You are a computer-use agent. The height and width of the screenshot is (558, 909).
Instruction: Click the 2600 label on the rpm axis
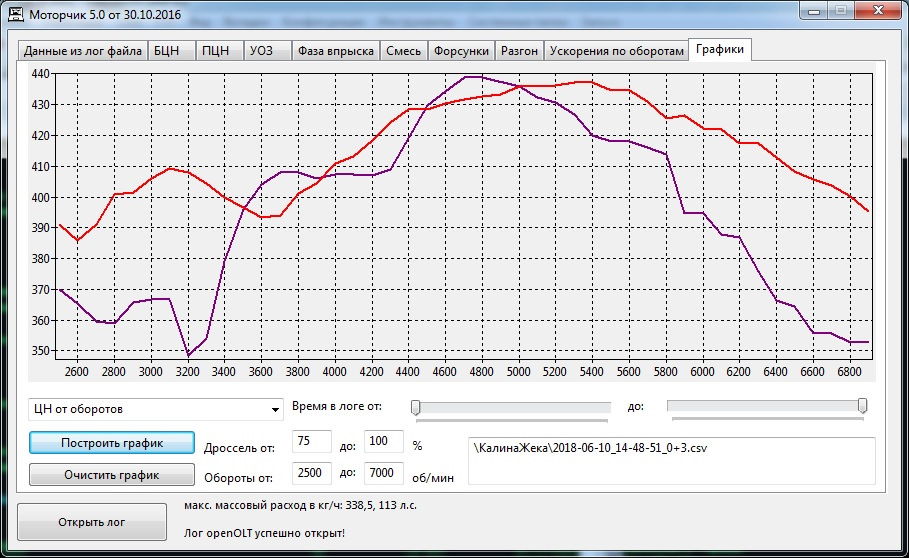pyautogui.click(x=77, y=371)
